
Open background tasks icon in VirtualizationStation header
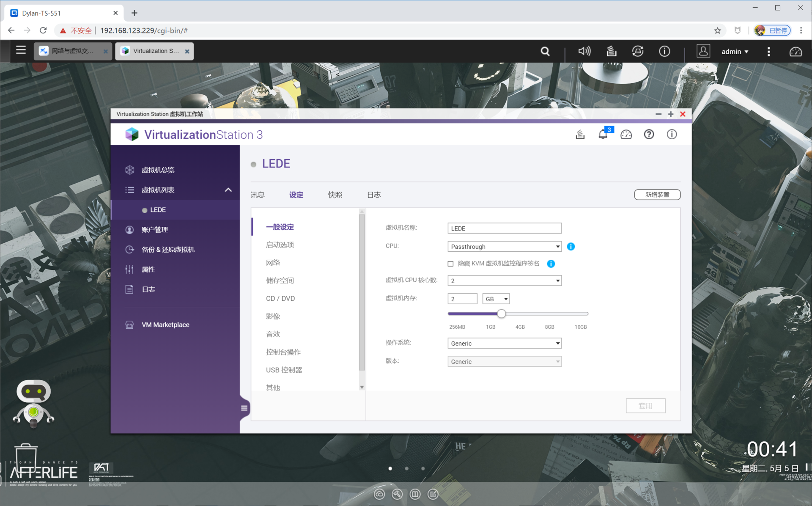click(580, 135)
